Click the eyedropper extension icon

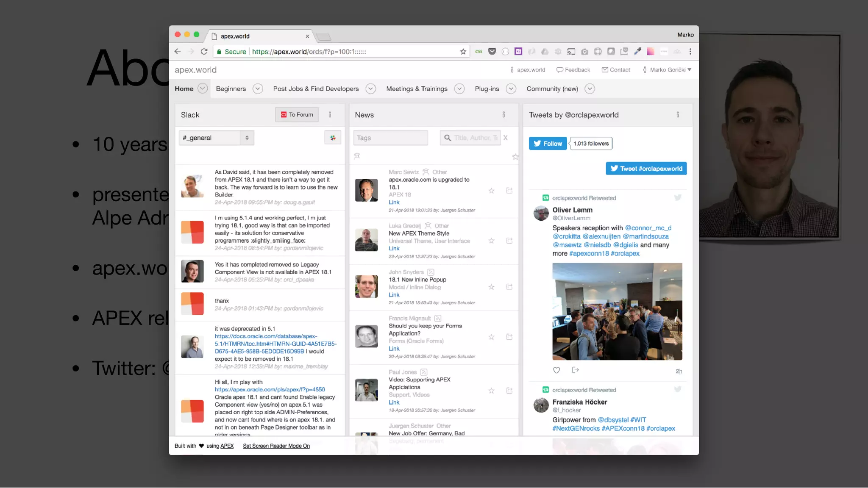click(x=637, y=52)
